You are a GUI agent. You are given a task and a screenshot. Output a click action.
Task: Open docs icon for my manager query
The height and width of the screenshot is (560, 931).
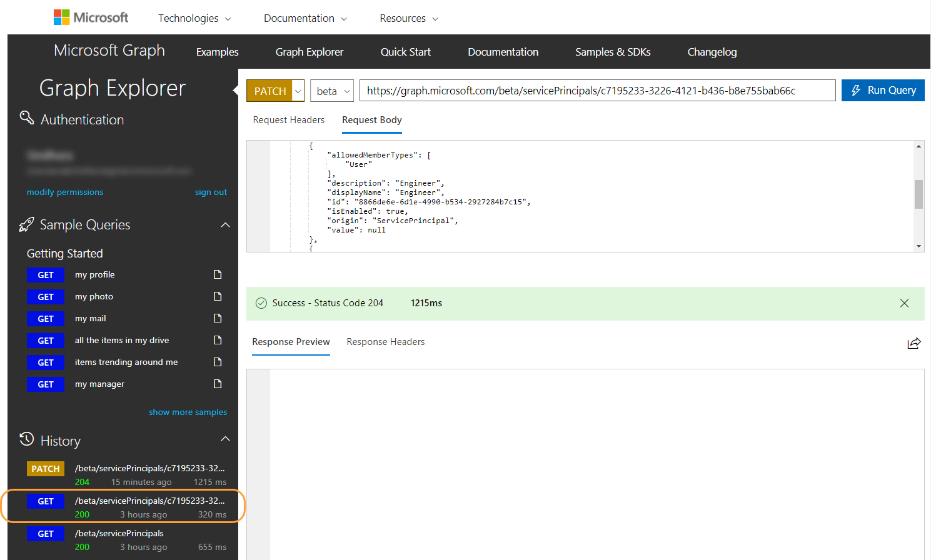[218, 384]
